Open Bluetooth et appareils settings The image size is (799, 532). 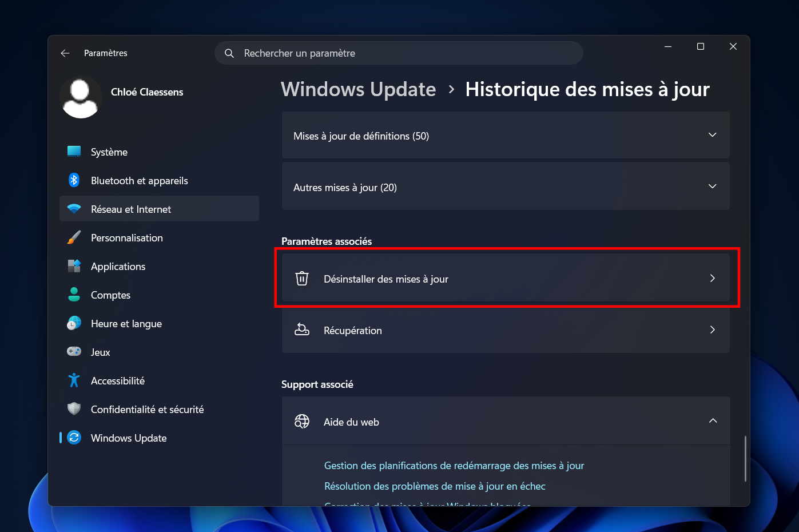[159, 180]
